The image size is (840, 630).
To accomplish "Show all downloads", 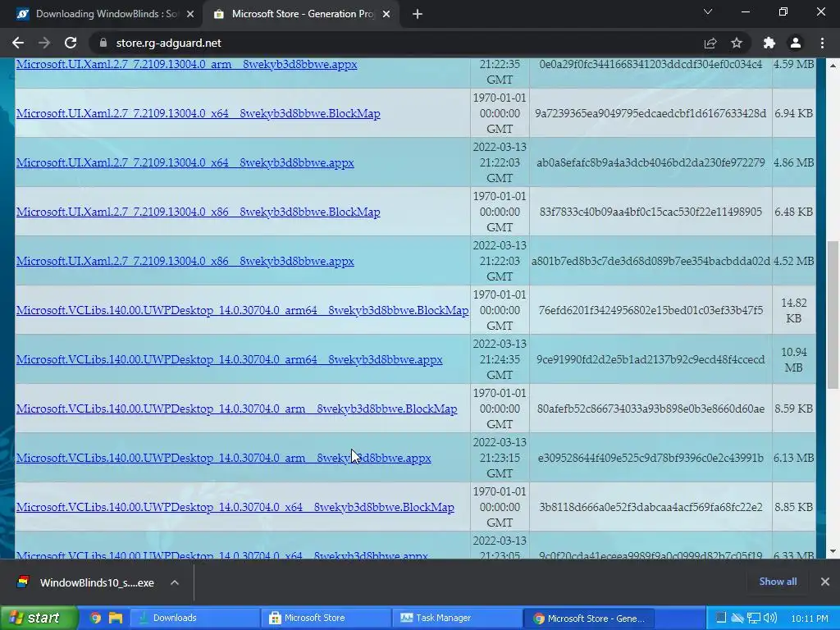I will pos(778,582).
